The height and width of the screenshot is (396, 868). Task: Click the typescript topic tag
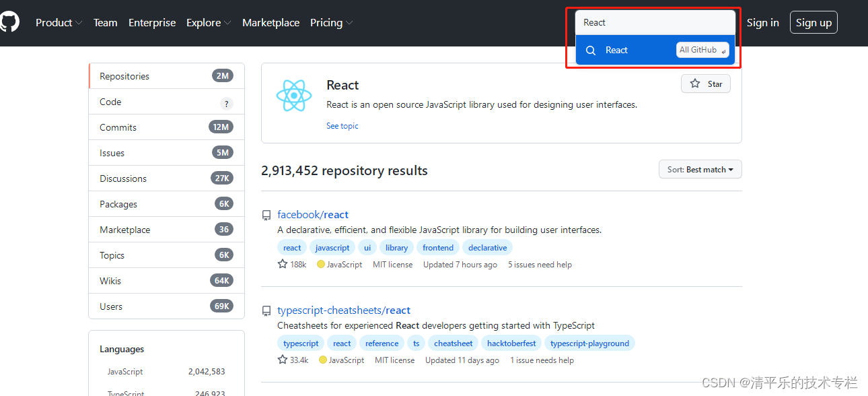click(301, 343)
